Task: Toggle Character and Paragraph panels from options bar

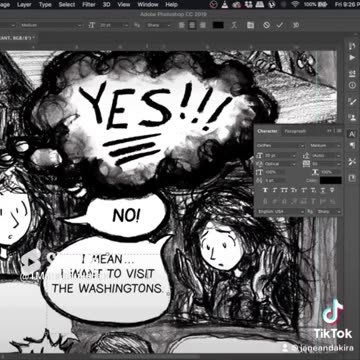Action: [x=250, y=25]
